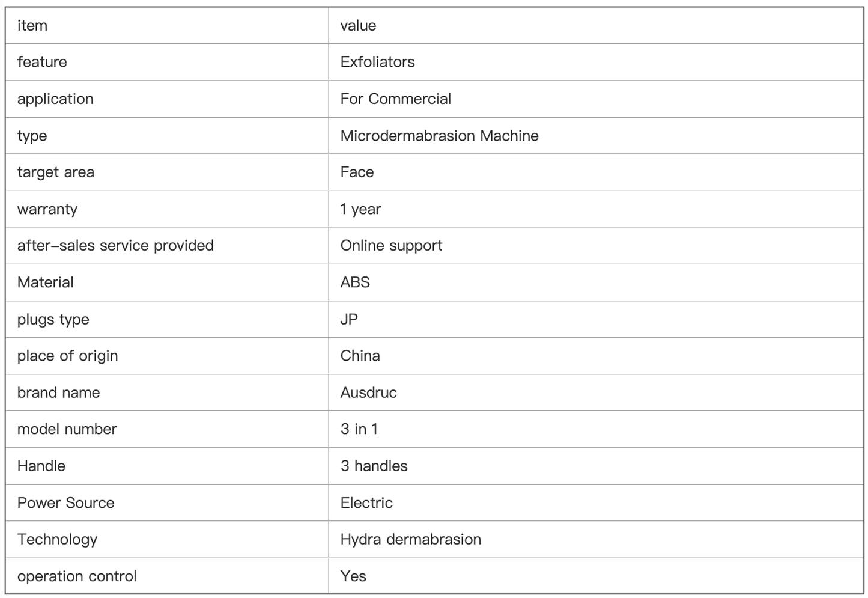Select the 'Electric' power source value
This screenshot has height=598, width=868.
366,503
